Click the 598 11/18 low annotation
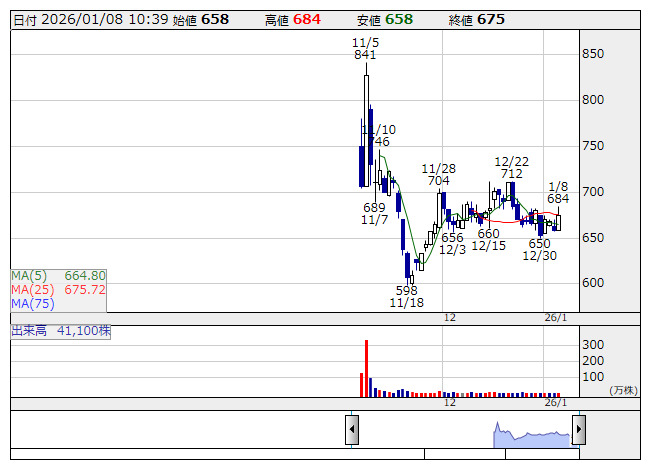Viewport: 653px width, 470px height. tap(406, 296)
